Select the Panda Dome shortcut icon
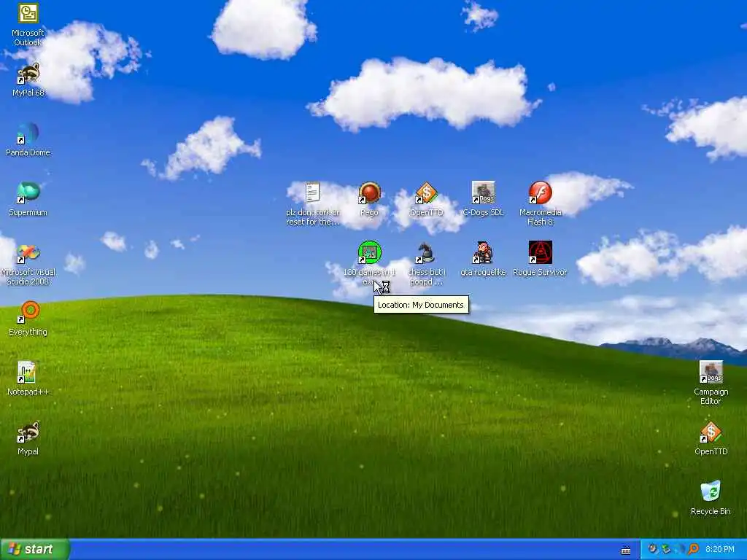Viewport: 747px width, 560px height. [28, 133]
